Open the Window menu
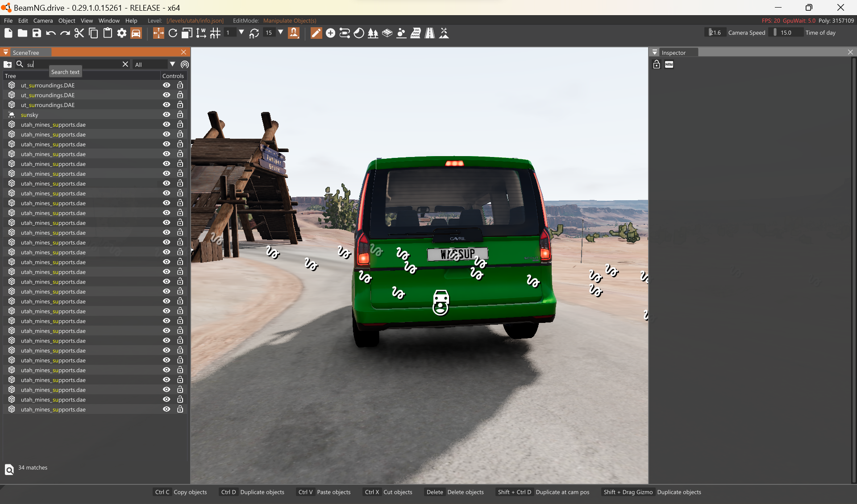 [x=109, y=21]
